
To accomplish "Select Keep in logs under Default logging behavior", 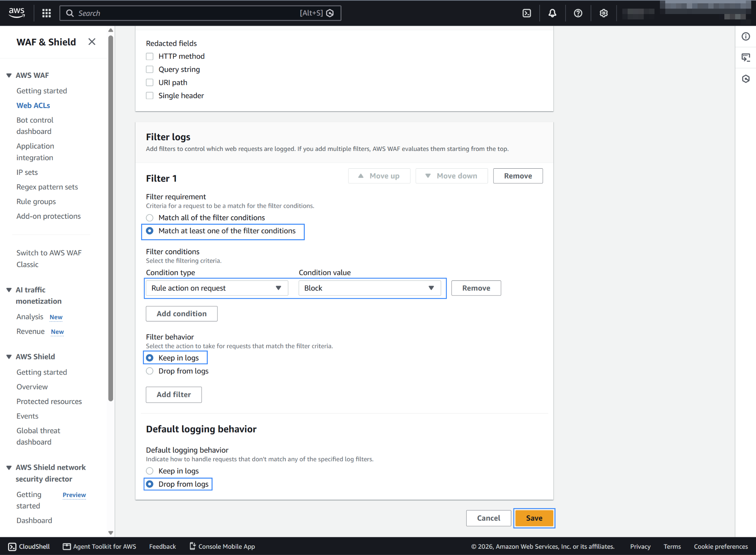I will tap(150, 471).
